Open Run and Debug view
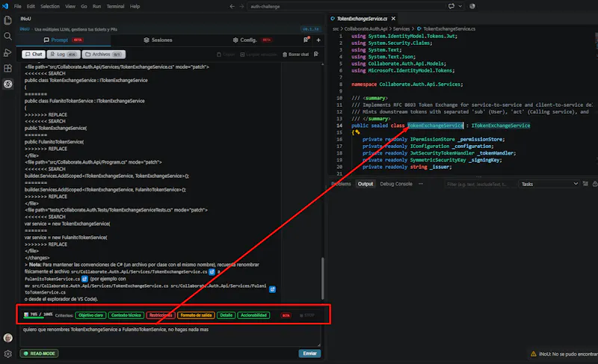 coord(7,52)
